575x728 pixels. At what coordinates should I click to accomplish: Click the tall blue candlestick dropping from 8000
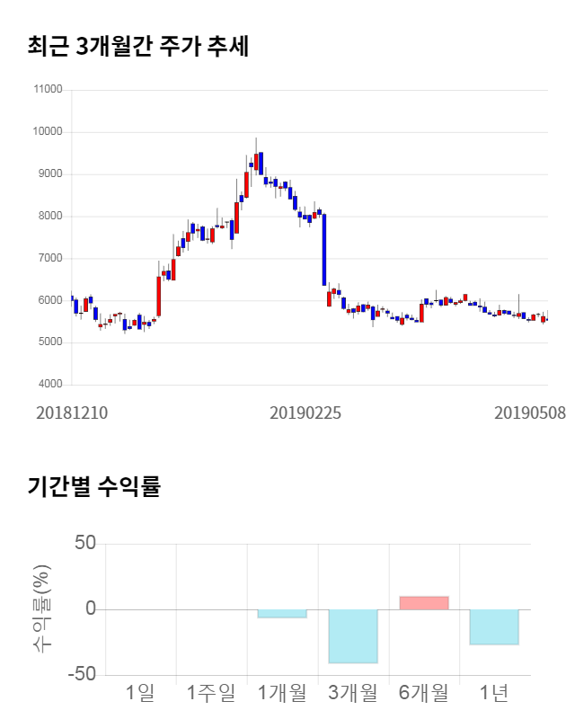(x=324, y=250)
